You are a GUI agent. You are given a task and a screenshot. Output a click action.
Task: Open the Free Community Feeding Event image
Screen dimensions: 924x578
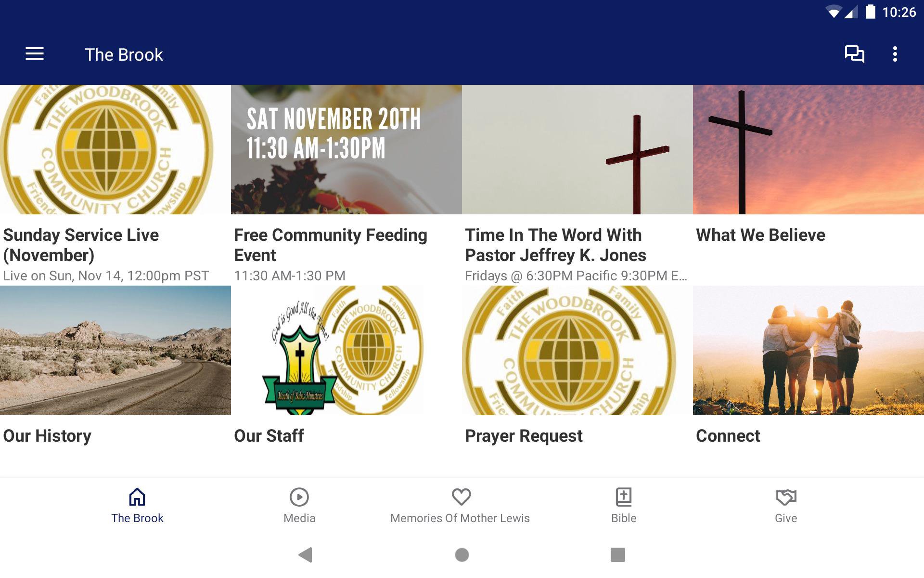pyautogui.click(x=346, y=150)
